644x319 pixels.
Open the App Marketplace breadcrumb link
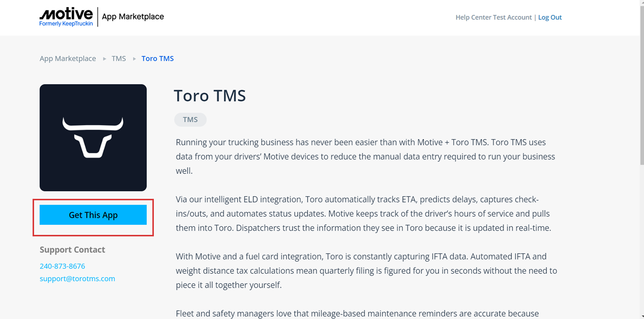pos(68,59)
